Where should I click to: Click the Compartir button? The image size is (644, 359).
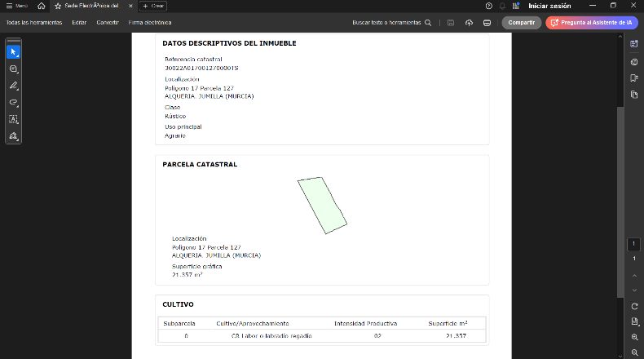pyautogui.click(x=522, y=23)
